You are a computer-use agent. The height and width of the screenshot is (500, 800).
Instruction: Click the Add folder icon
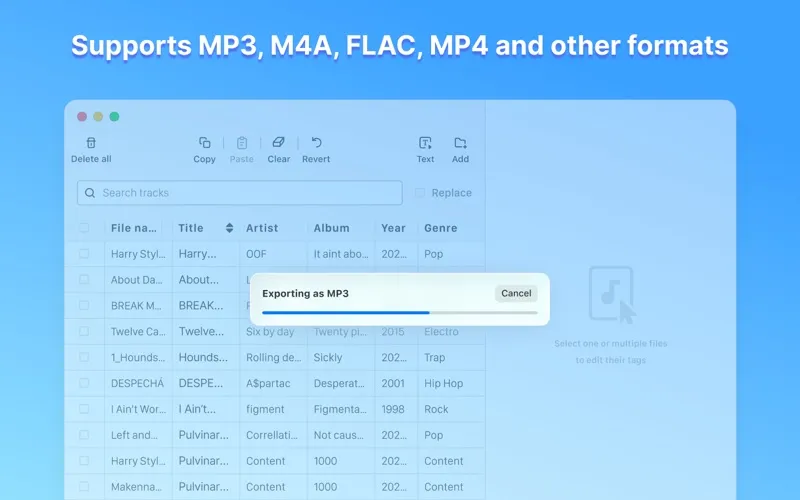tap(460, 143)
